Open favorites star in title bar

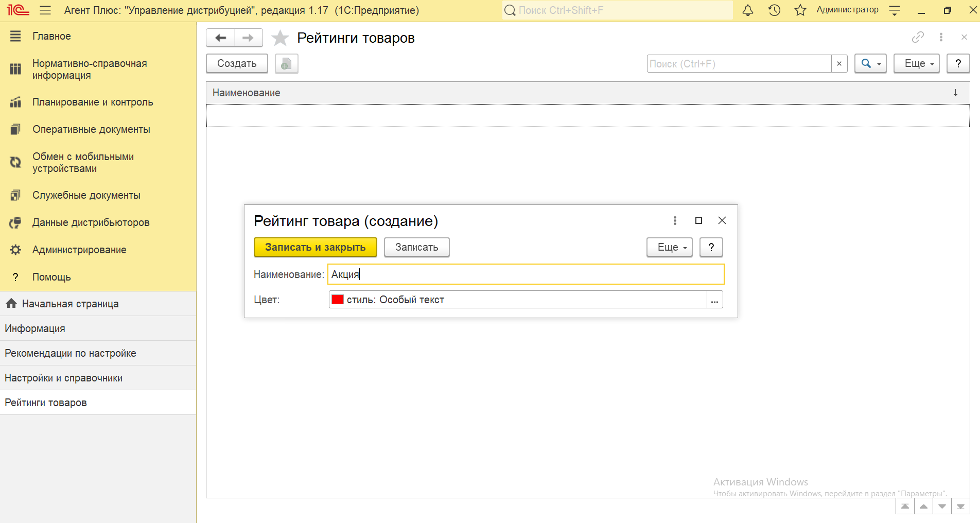[800, 10]
